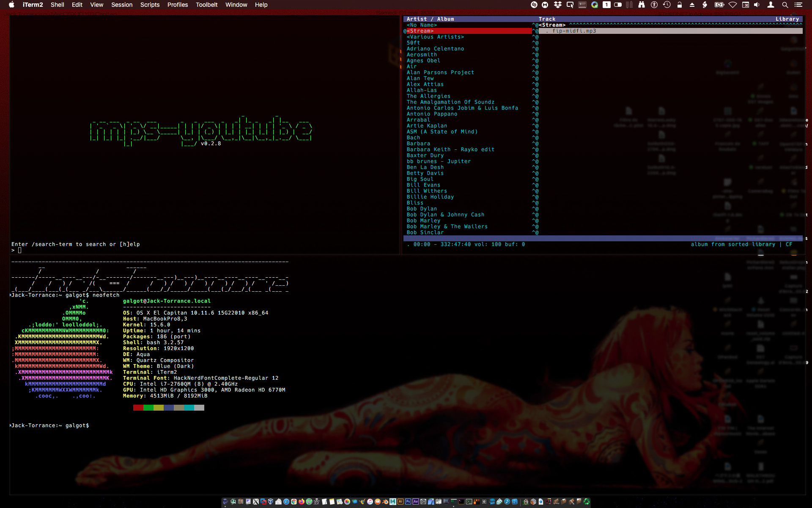
Task: Open Blender icon in dock
Action: pos(385,502)
